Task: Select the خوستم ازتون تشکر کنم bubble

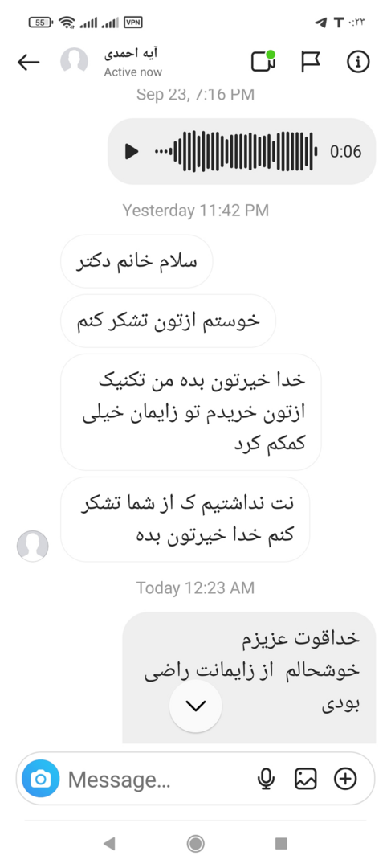Action: coord(168,321)
